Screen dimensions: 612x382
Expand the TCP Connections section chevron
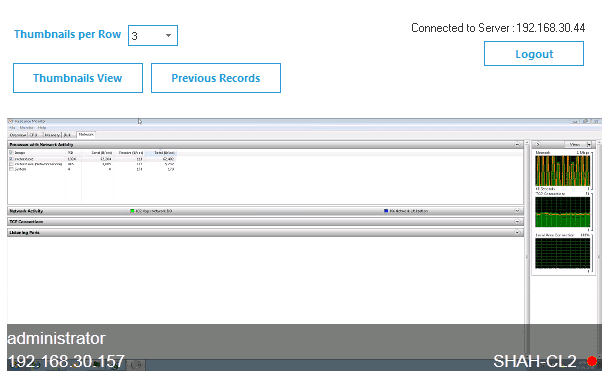point(517,222)
